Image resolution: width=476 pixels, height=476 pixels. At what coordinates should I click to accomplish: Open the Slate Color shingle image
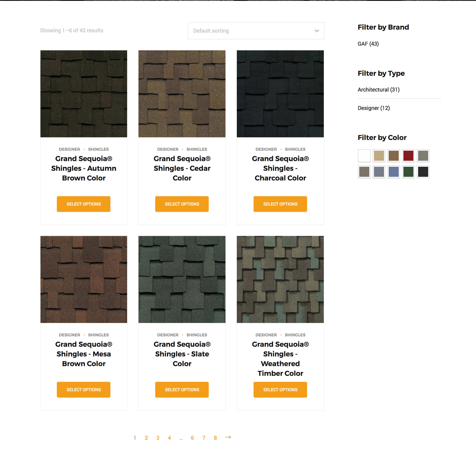[x=182, y=279]
